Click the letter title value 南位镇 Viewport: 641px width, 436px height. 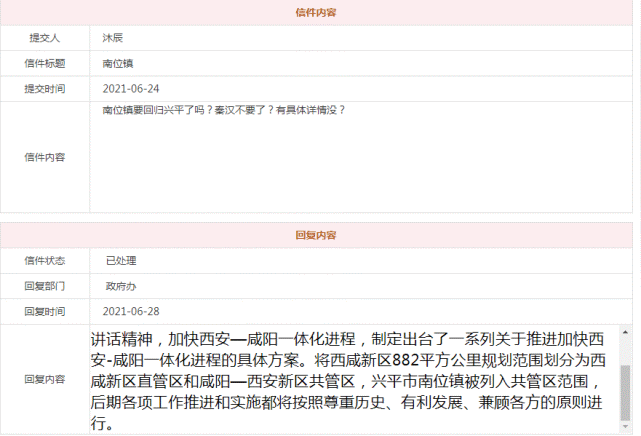[118, 63]
